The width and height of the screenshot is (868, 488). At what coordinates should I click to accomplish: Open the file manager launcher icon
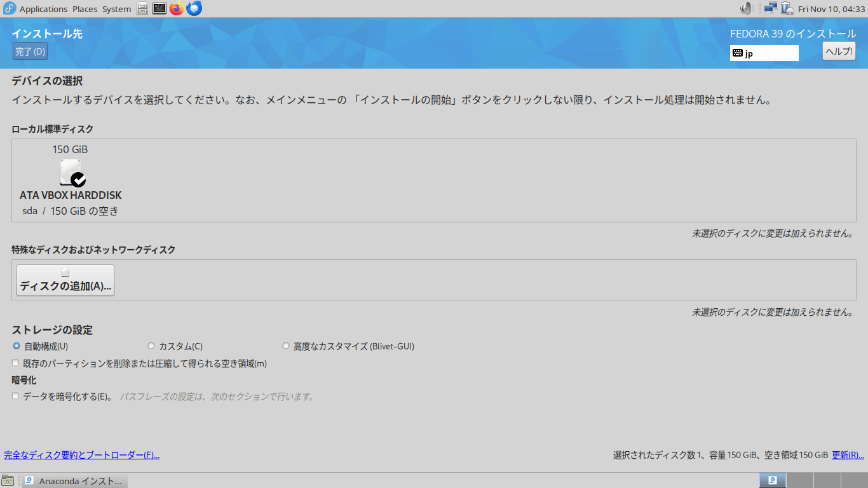(142, 8)
